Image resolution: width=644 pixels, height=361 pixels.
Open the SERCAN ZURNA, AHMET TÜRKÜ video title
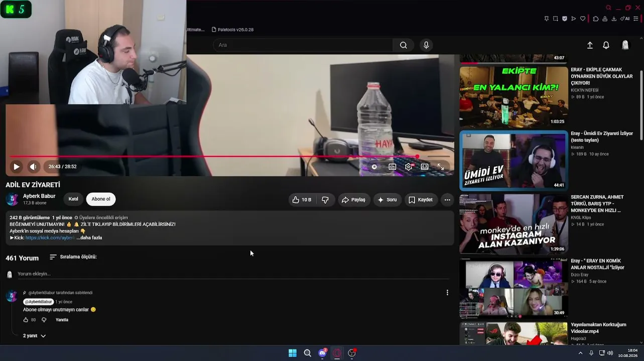click(x=597, y=204)
